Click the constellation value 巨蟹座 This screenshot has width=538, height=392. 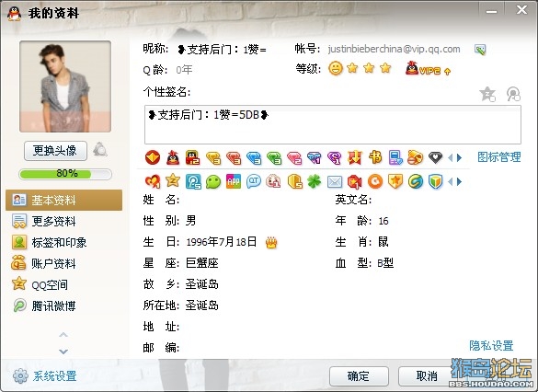click(x=202, y=263)
